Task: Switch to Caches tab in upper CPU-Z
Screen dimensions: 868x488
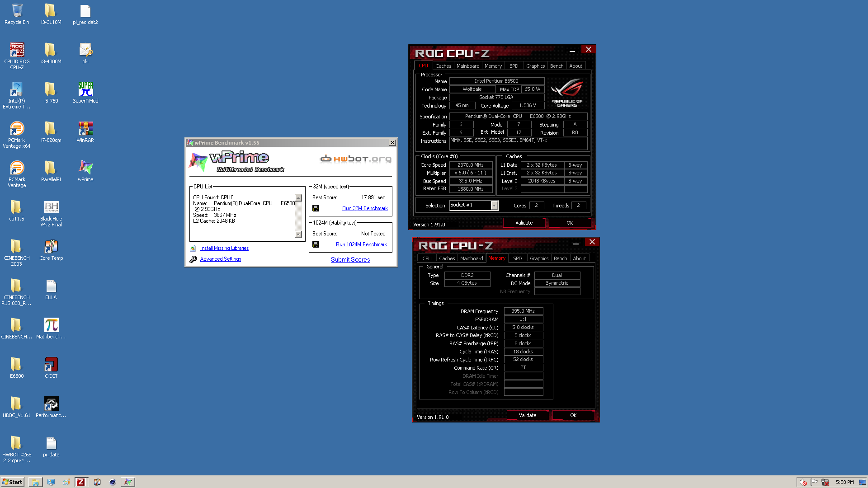Action: pos(443,66)
